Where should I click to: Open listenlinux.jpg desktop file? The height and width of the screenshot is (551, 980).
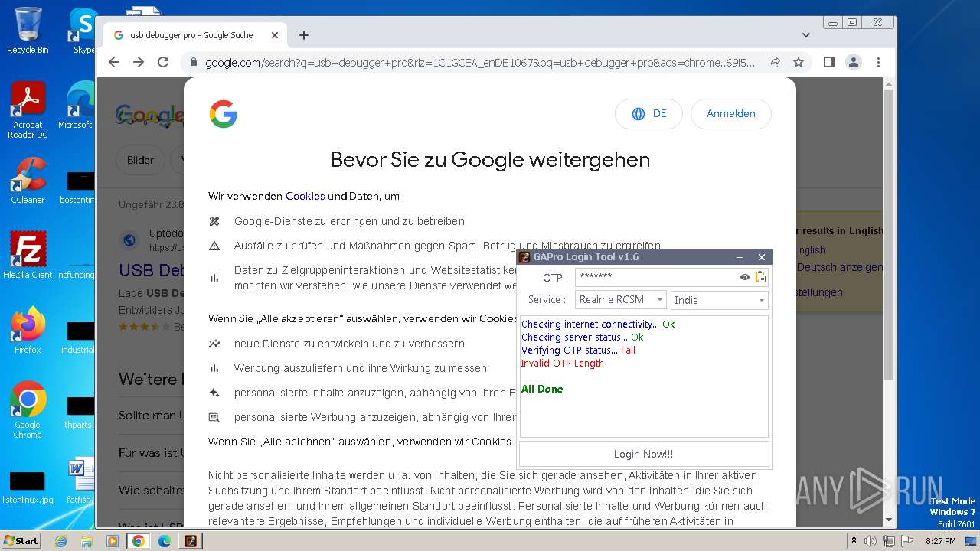[x=28, y=488]
